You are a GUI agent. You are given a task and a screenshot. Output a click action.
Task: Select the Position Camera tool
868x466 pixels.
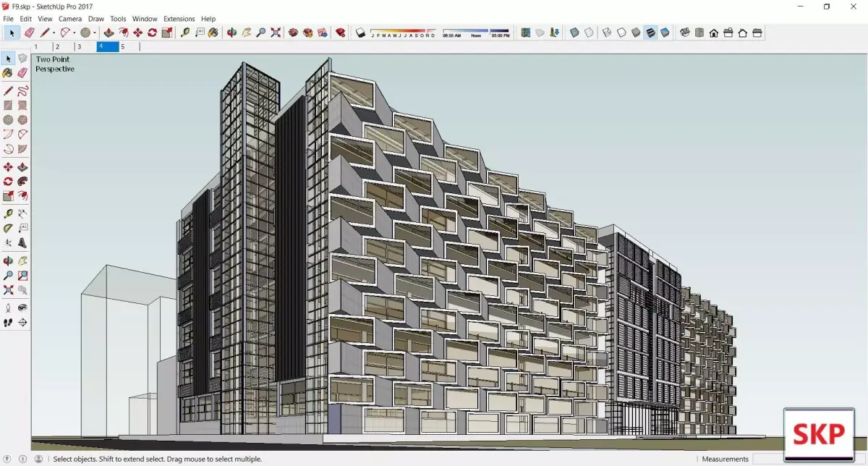(8, 308)
